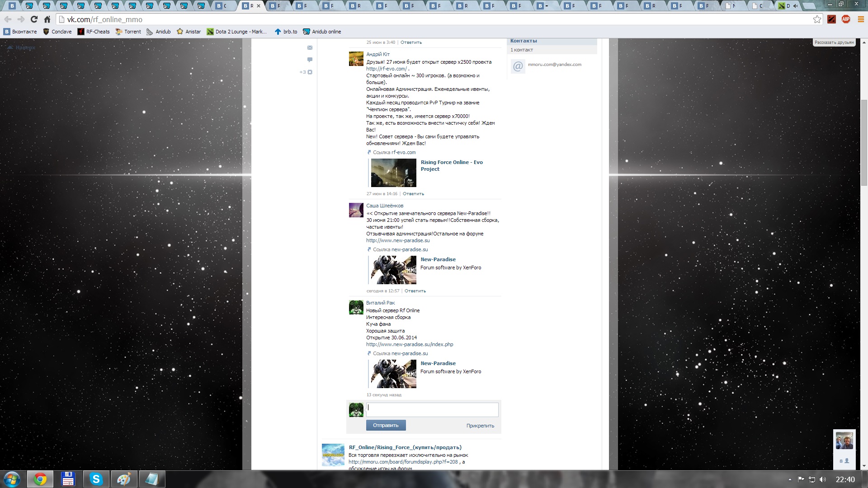
Task: Open the http://www.new-paradise.su link
Action: (398, 240)
